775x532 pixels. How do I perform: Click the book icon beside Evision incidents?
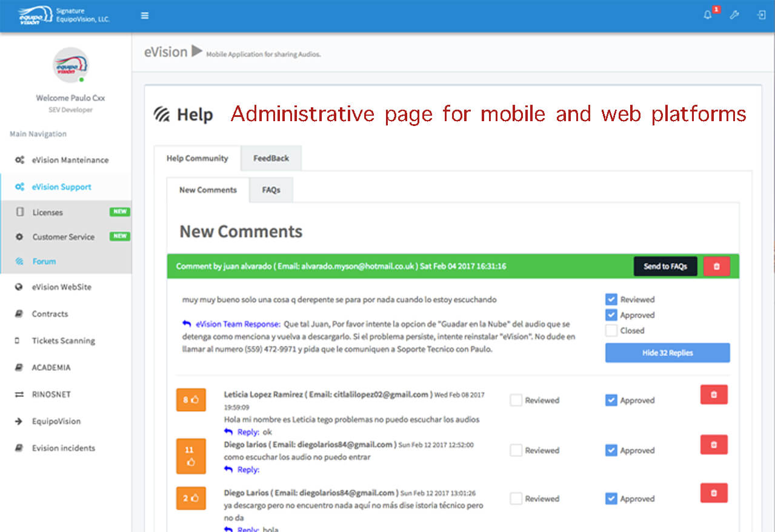click(x=19, y=448)
